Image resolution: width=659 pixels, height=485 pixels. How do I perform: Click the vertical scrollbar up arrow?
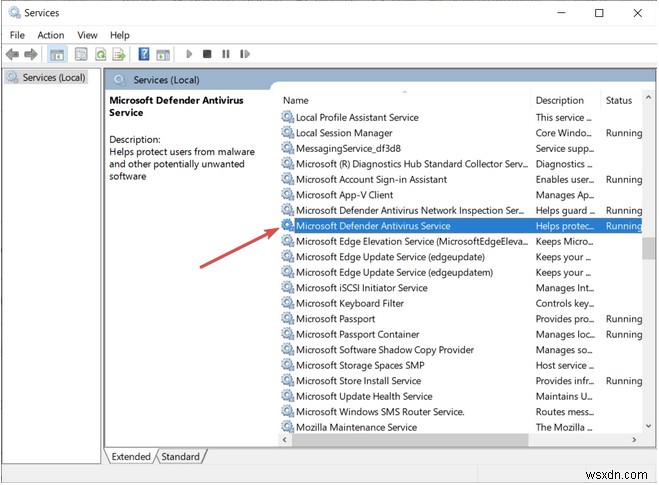point(648,98)
